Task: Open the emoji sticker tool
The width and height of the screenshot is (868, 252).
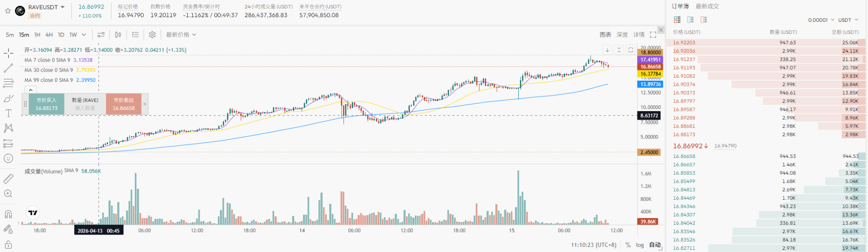Action: point(8,158)
